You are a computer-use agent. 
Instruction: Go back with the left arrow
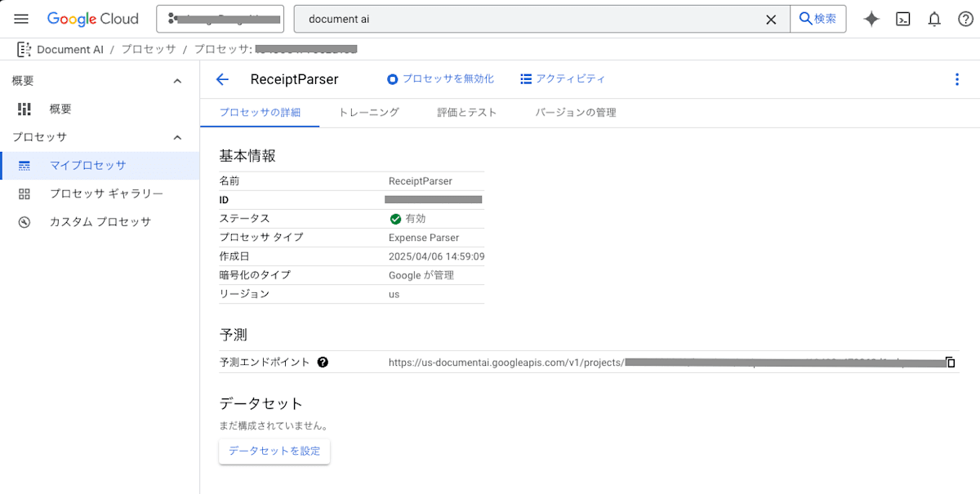pyautogui.click(x=222, y=79)
